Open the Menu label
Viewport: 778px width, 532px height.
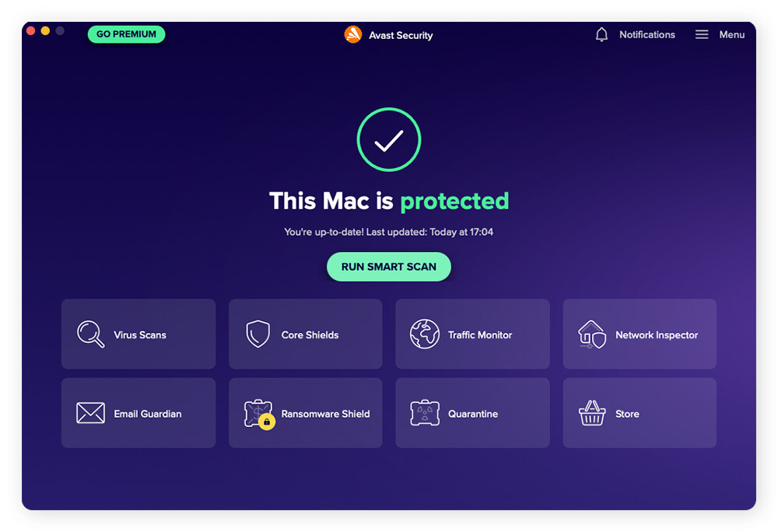pos(732,35)
